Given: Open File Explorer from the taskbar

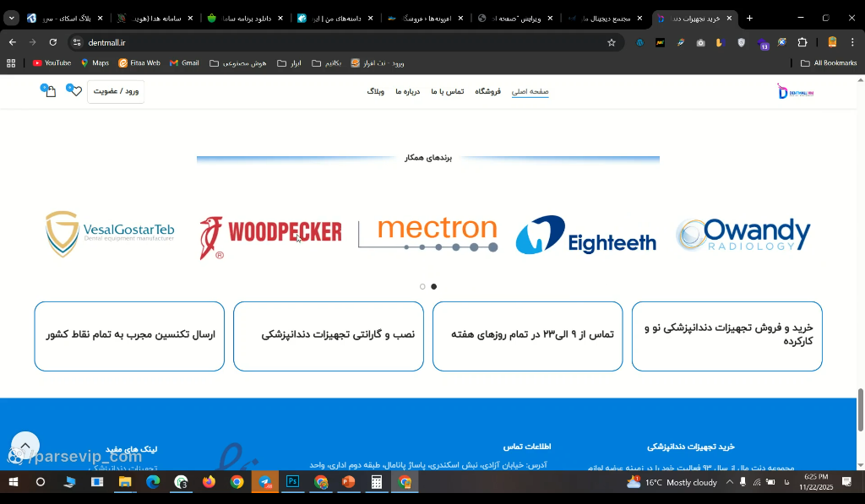Looking at the screenshot, I should point(125,482).
